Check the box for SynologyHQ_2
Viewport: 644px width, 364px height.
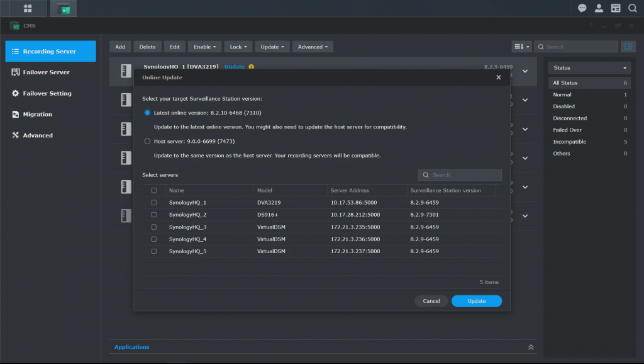[154, 215]
